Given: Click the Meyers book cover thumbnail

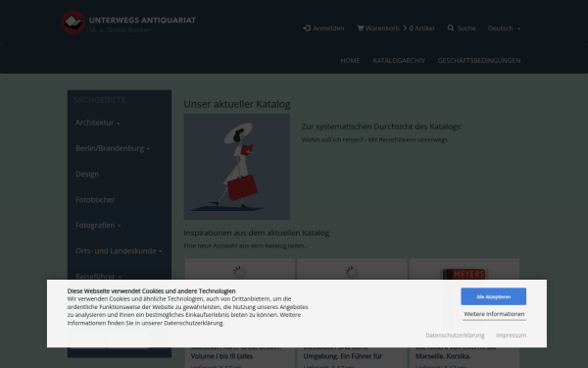Looking at the screenshot, I should pos(464,274).
